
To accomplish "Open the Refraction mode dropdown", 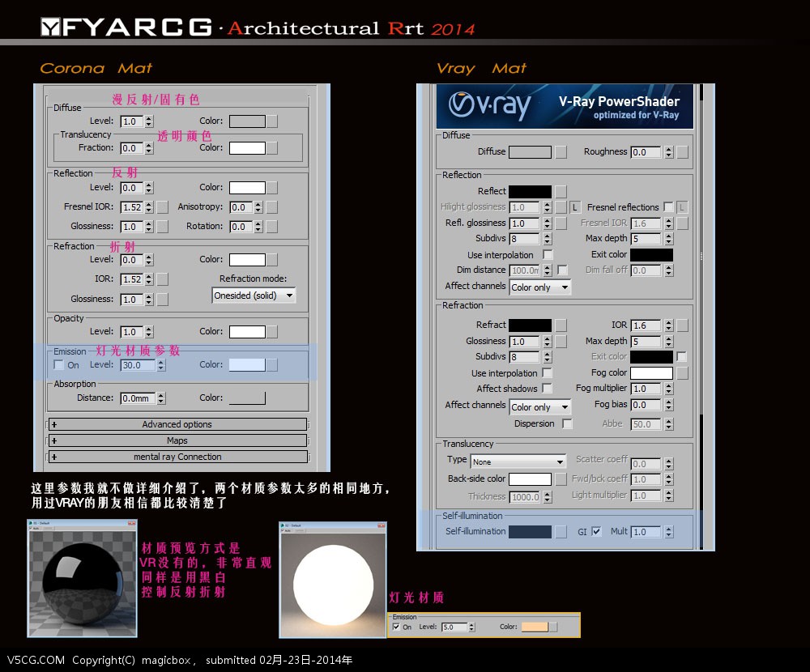I will point(254,296).
